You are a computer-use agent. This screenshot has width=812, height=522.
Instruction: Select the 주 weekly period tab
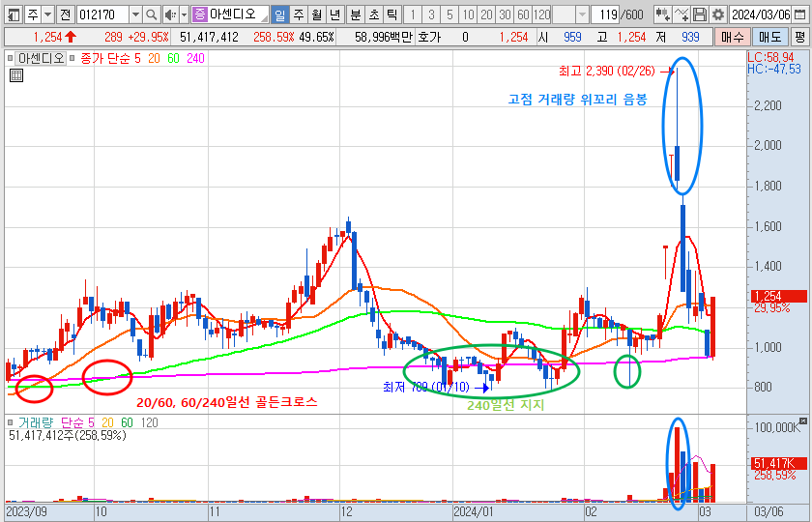click(299, 14)
